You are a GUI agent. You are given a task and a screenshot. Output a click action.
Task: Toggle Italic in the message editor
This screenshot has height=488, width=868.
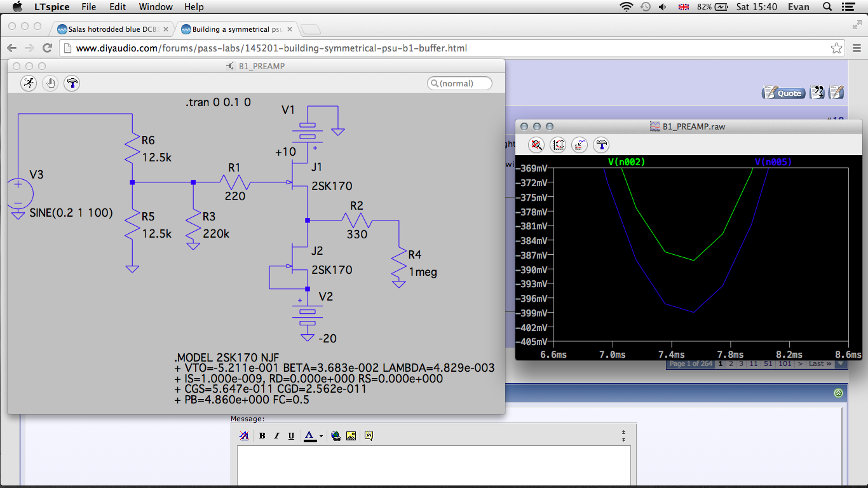pos(276,436)
